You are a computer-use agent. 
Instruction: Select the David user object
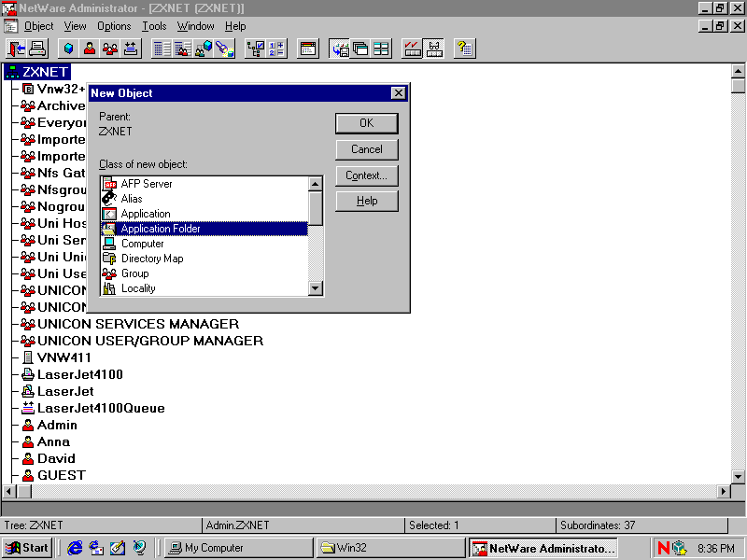pyautogui.click(x=49, y=458)
